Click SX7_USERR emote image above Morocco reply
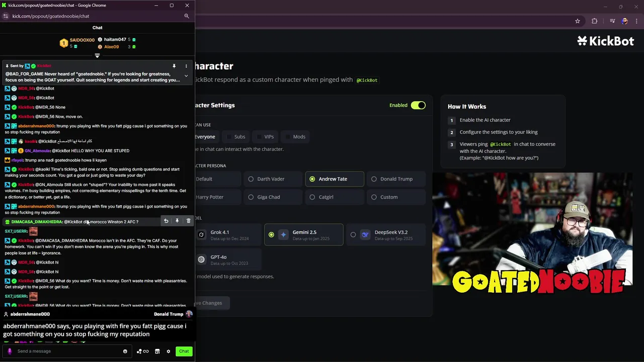Image resolution: width=644 pixels, height=362 pixels. 33,231
